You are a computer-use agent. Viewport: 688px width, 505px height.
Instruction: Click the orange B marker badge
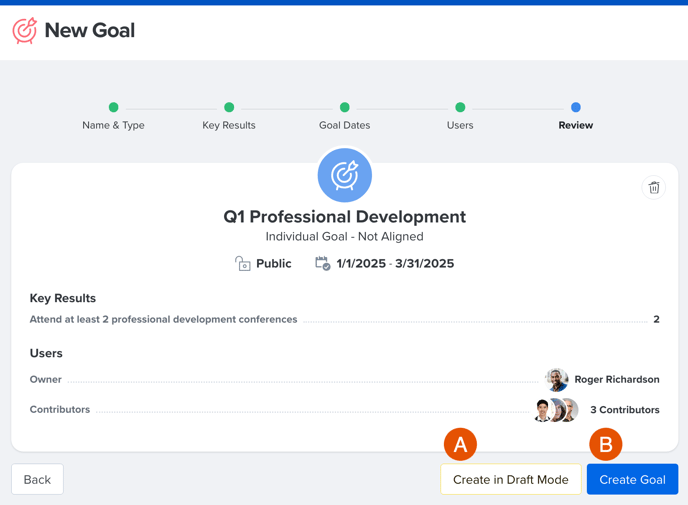[x=606, y=444]
